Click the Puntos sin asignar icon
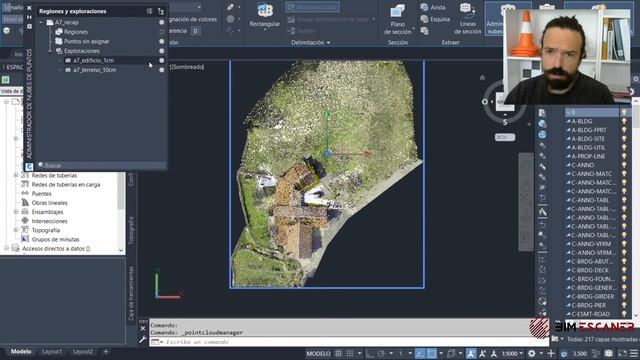The height and width of the screenshot is (360, 640). click(x=59, y=41)
